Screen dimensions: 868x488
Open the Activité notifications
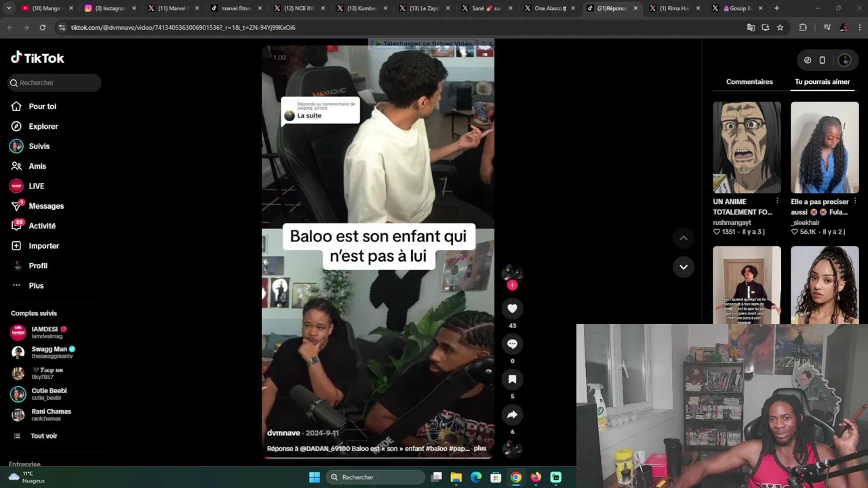point(42,226)
